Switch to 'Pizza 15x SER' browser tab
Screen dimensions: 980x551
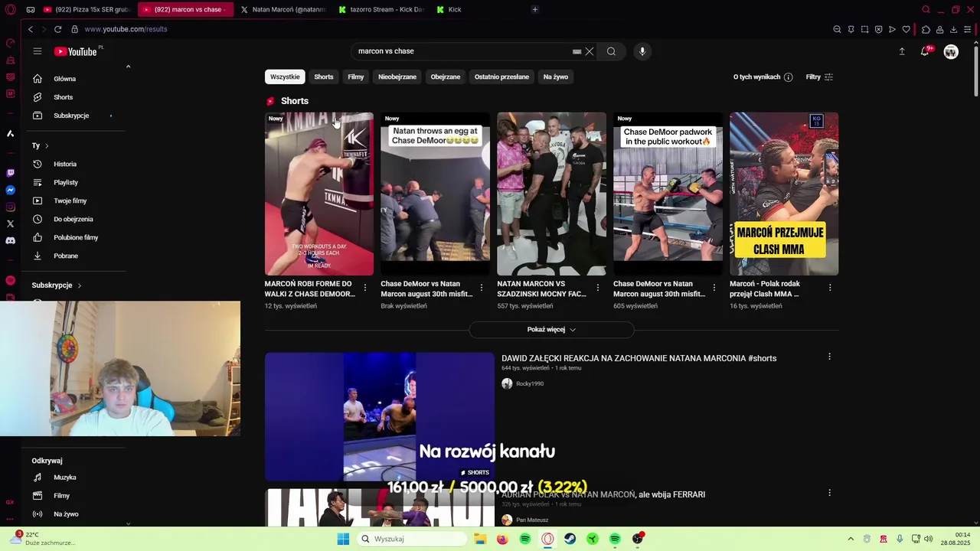[x=88, y=9]
